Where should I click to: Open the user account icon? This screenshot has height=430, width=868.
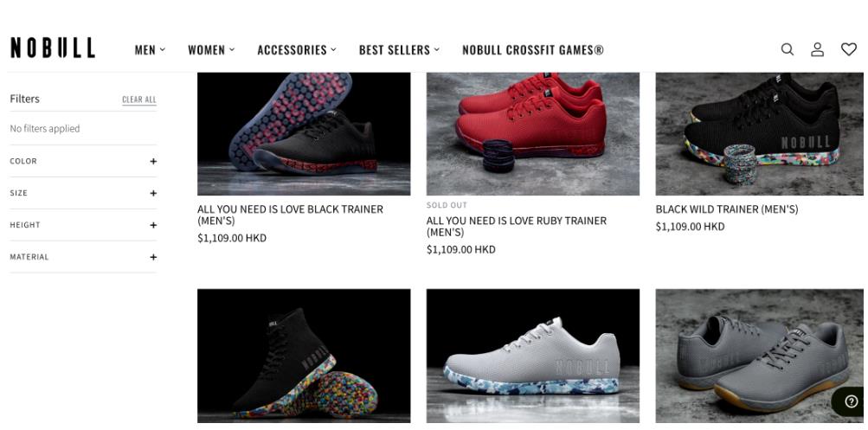point(818,49)
